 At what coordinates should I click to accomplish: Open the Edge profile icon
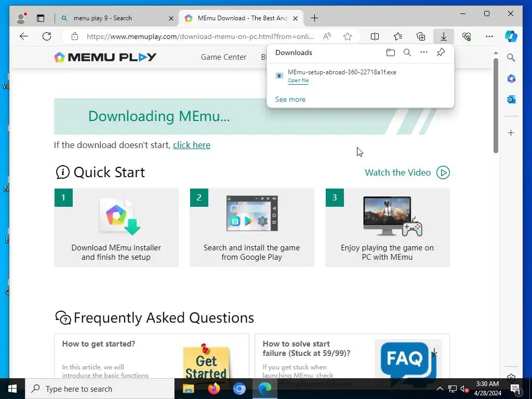coord(21,18)
